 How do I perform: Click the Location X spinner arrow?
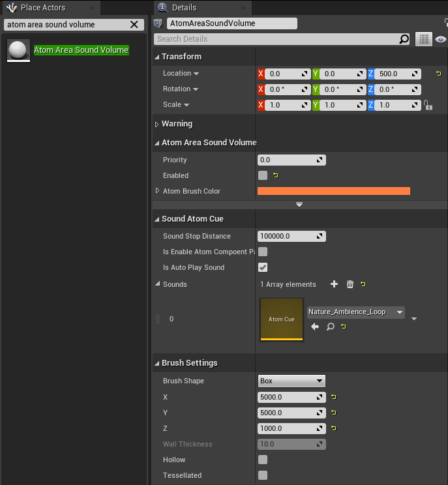[x=305, y=74]
